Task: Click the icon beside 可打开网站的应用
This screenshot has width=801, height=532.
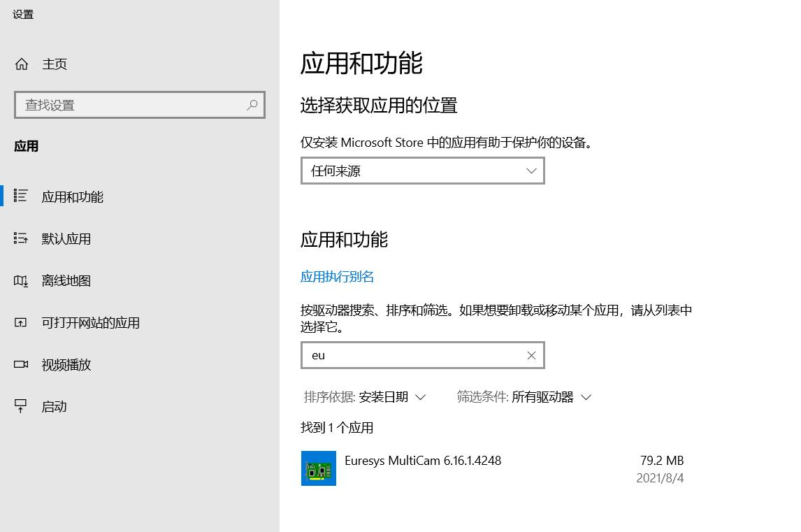Action: pyautogui.click(x=21, y=322)
